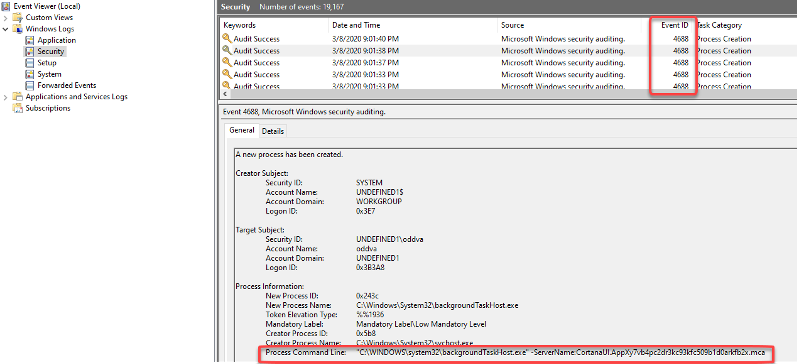Click the Event Viewer (Local) root icon
The width and height of the screenshot is (797, 364).
click(x=7, y=6)
